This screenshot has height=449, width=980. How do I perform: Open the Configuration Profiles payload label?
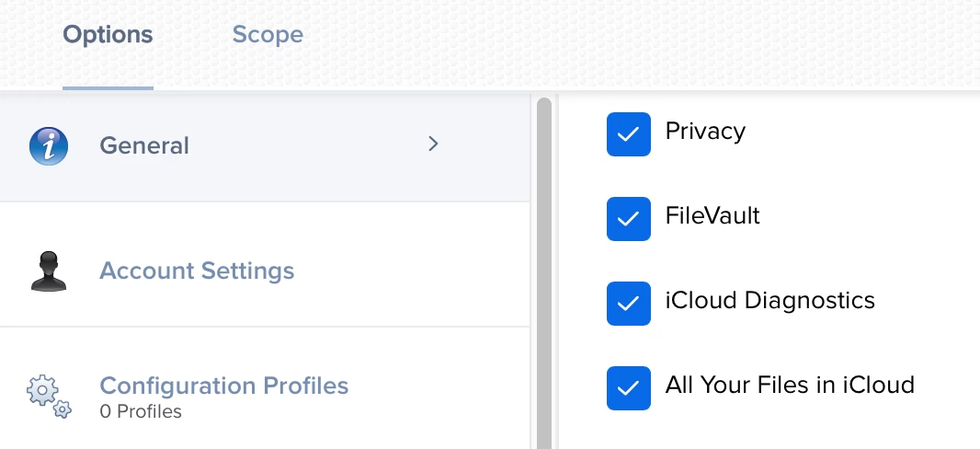pos(223,386)
